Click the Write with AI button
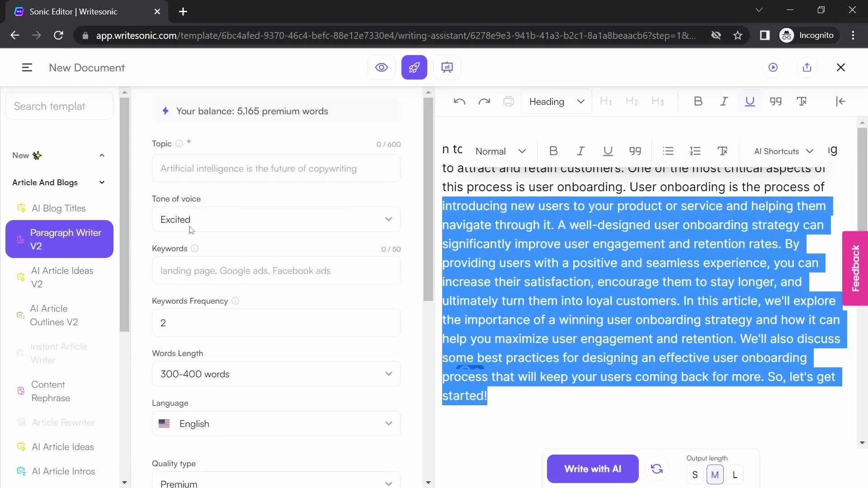Viewport: 868px width, 488px height. tap(593, 469)
